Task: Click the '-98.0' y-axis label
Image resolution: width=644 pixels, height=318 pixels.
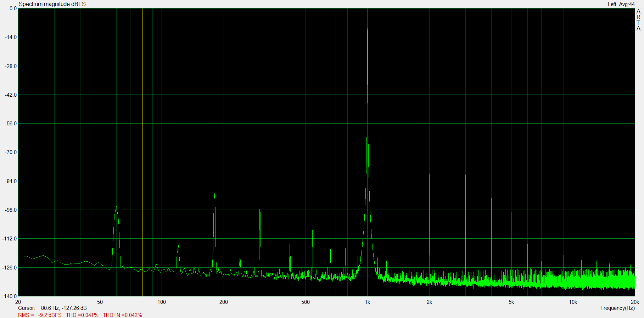Action: 11,210
